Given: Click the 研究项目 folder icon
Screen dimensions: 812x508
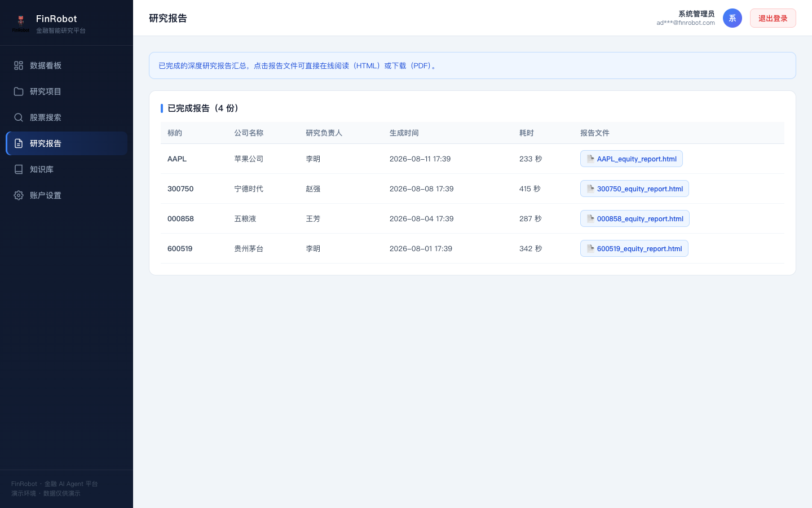Looking at the screenshot, I should [19, 91].
